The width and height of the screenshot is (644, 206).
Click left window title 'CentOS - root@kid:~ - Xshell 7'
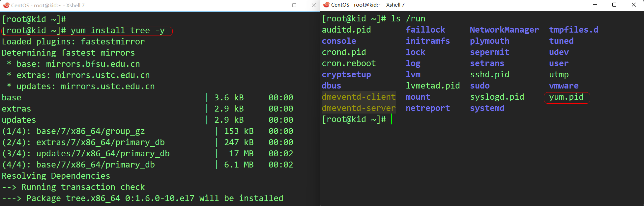click(x=48, y=5)
